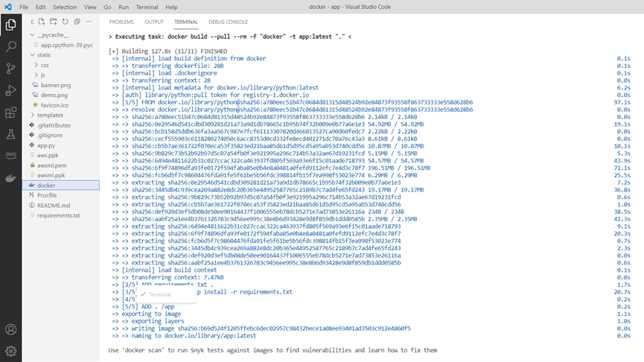Screen dimensions: 644x362
Task: Collapse all folders in Explorer
Action: (77, 22)
